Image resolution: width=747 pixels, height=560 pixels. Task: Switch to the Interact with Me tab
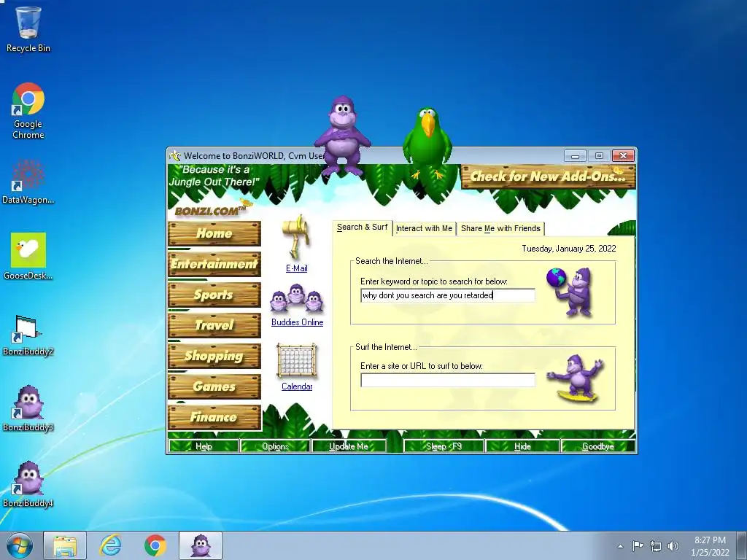pos(424,228)
